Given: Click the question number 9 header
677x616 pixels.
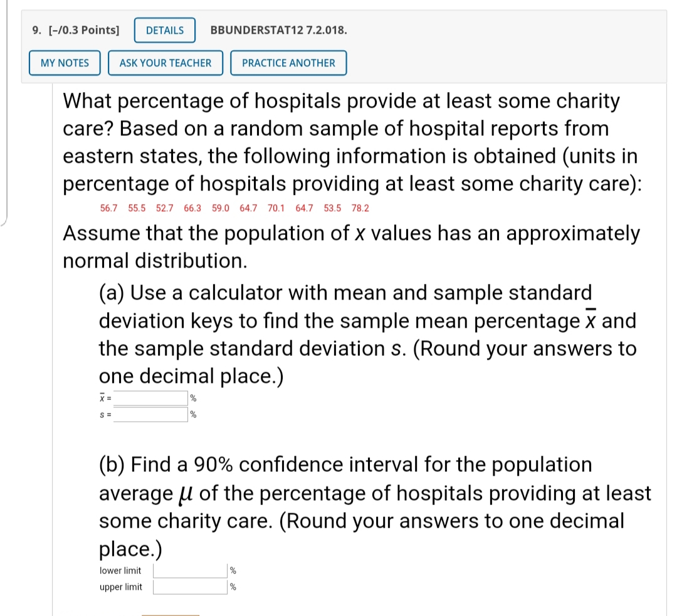Looking at the screenshot, I should point(34,30).
